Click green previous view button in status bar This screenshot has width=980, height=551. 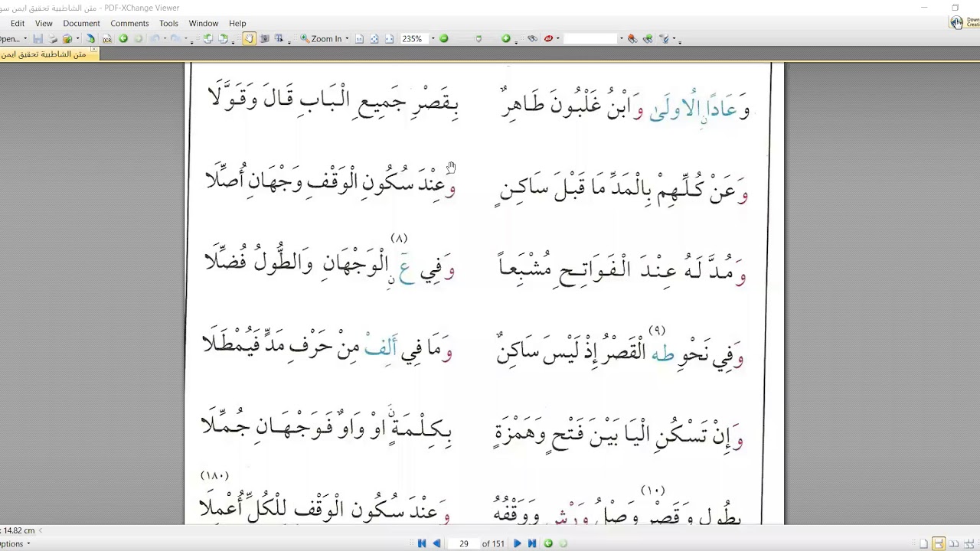[548, 543]
